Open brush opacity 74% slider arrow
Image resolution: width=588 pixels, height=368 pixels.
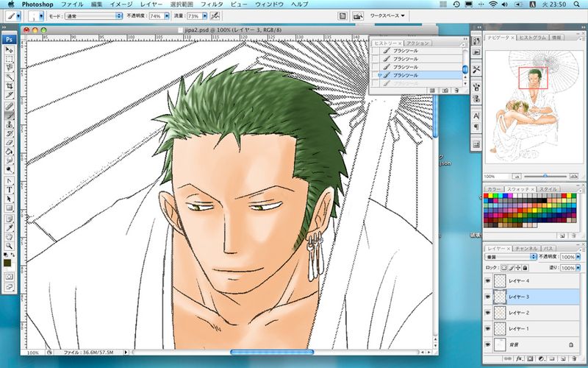[x=167, y=16]
